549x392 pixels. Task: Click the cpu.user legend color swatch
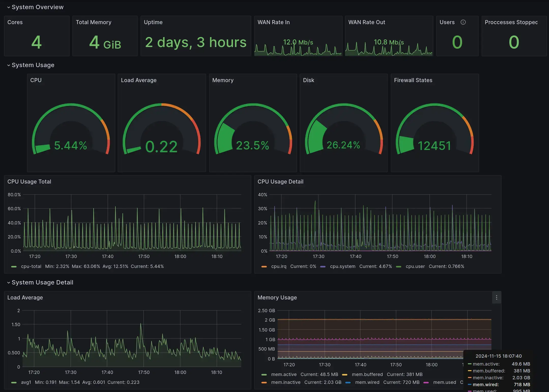399,266
